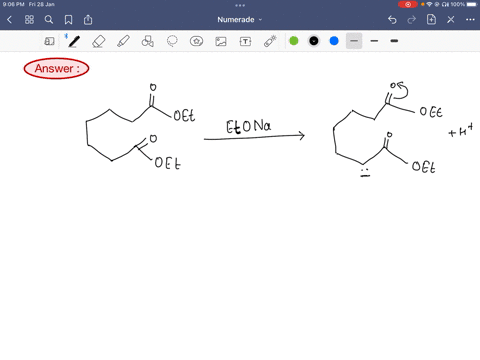The height and width of the screenshot is (360, 480).
Task: Tap the handwritten EtONa reagent text
Action: 248,126
